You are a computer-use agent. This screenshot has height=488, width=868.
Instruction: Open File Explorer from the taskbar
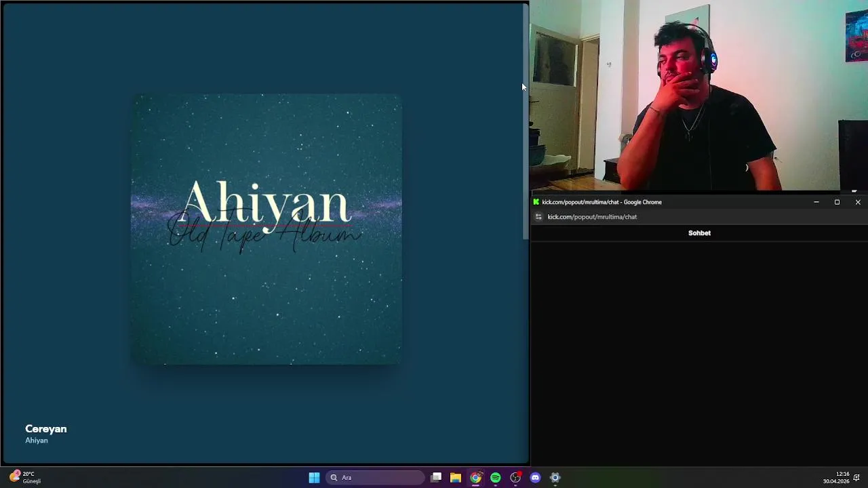tap(456, 478)
